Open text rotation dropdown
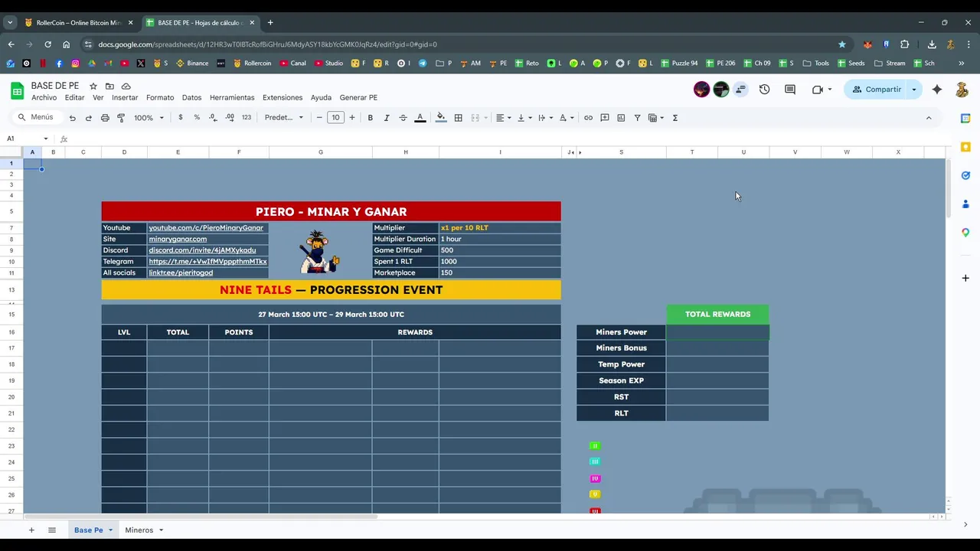980x551 pixels. point(566,118)
